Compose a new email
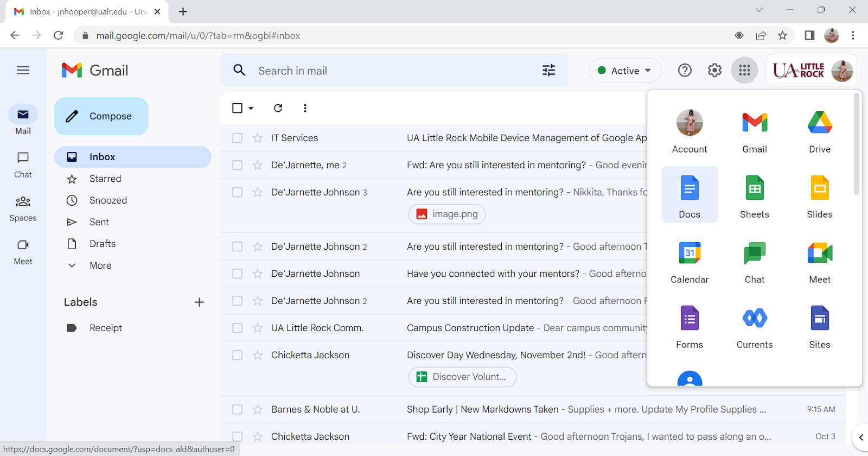 [101, 116]
